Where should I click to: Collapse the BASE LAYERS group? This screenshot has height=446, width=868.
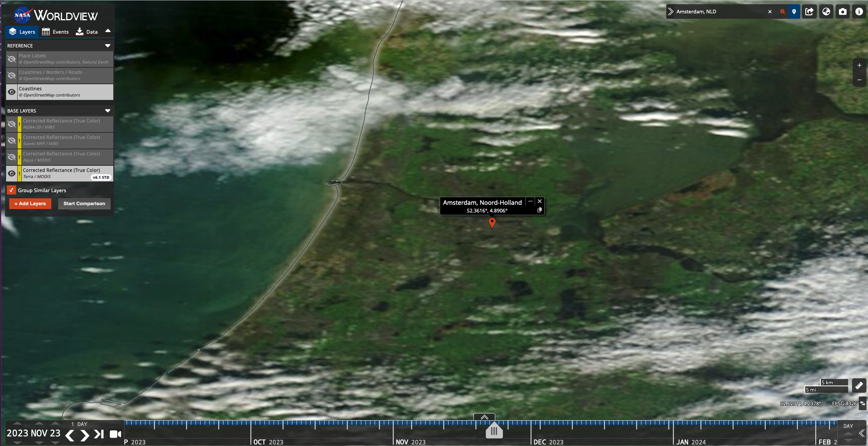(108, 111)
